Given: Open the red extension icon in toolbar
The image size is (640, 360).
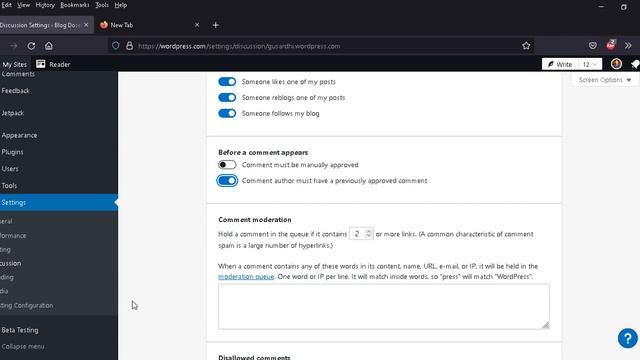Looking at the screenshot, I should tap(611, 45).
